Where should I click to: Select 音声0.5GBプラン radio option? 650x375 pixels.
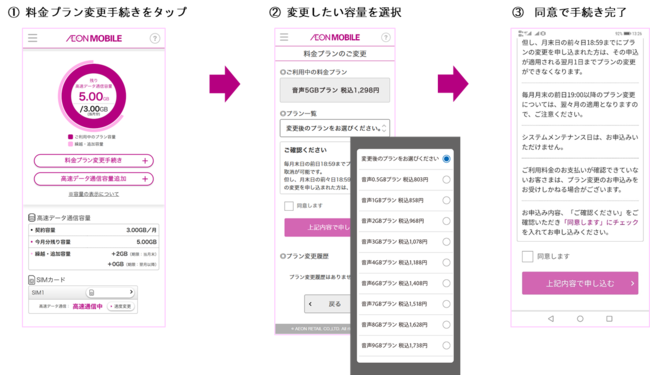446,179
